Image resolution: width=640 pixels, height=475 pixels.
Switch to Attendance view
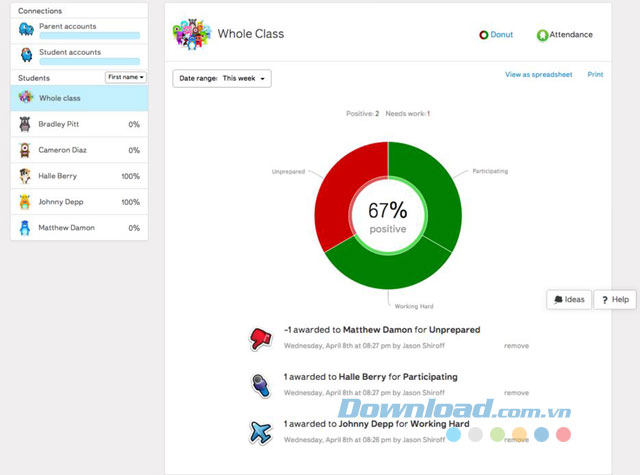click(565, 35)
